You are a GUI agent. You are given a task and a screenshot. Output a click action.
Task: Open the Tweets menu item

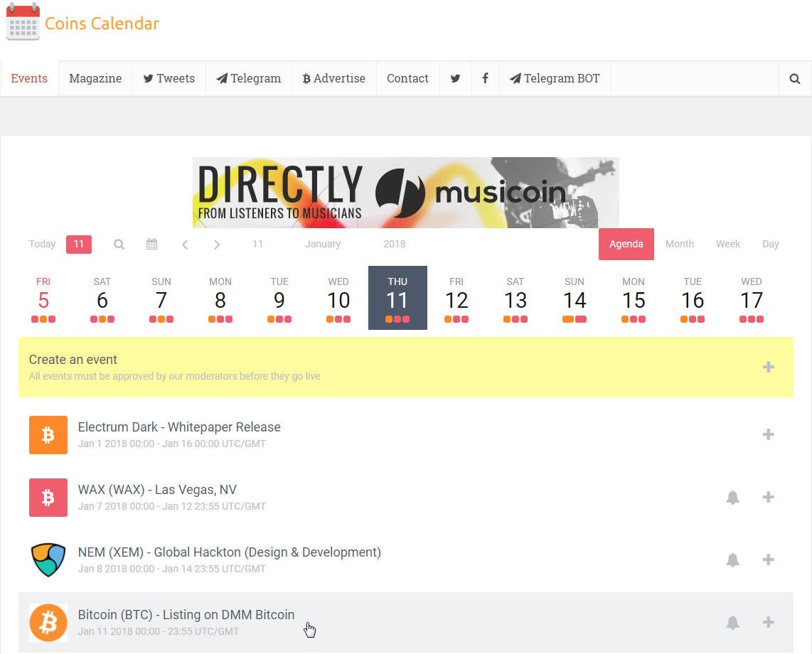[169, 79]
